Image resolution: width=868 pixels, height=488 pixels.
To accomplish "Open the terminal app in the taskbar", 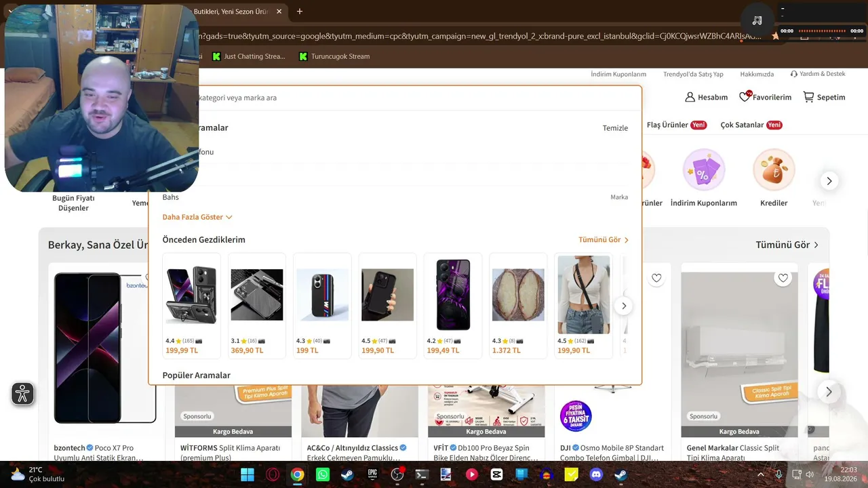I will click(422, 475).
